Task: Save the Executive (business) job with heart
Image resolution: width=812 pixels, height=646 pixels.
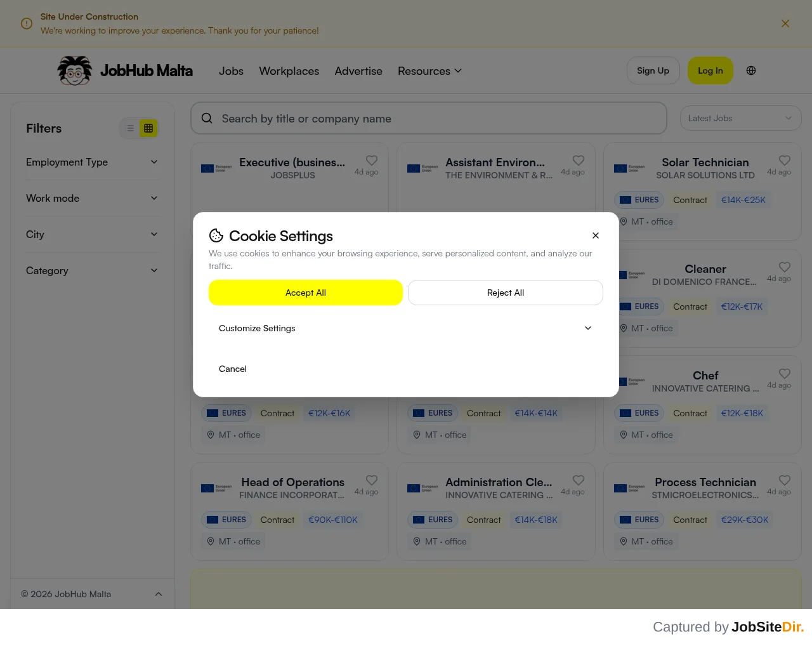Action: coord(372,161)
